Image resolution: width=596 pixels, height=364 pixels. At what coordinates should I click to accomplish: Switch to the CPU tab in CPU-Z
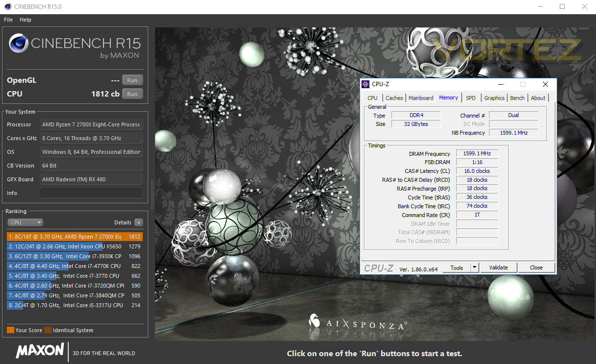click(372, 97)
